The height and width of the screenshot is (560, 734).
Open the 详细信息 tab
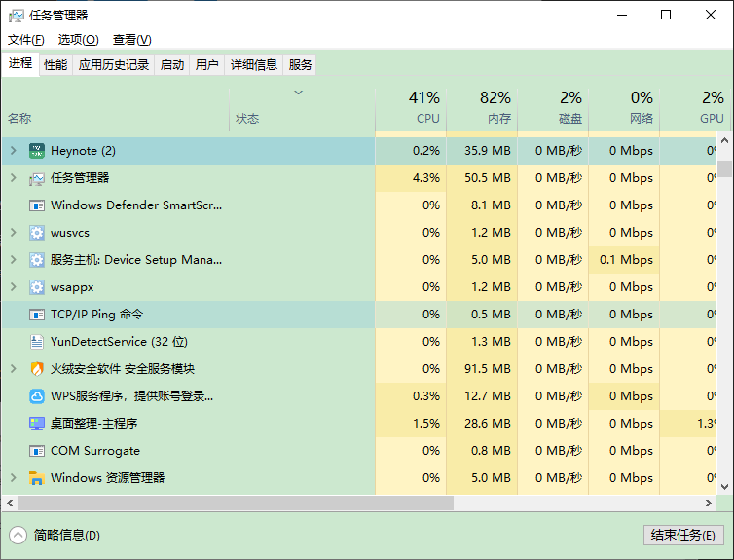(x=254, y=64)
